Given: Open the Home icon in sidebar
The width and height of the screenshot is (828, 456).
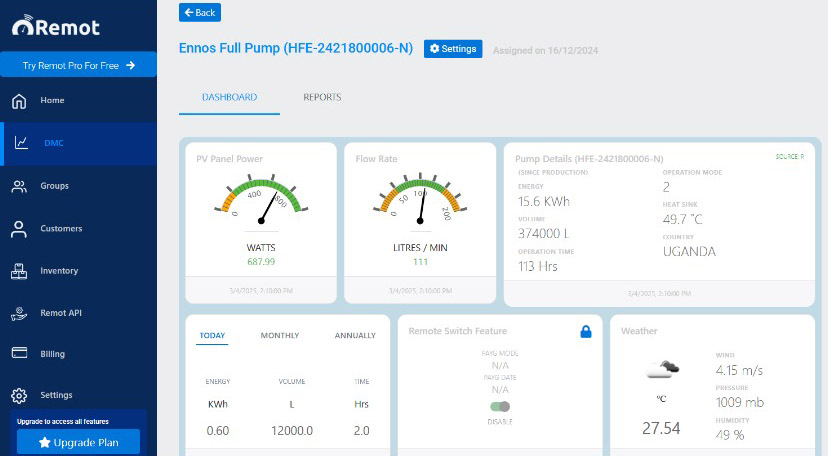Looking at the screenshot, I should click(x=19, y=100).
